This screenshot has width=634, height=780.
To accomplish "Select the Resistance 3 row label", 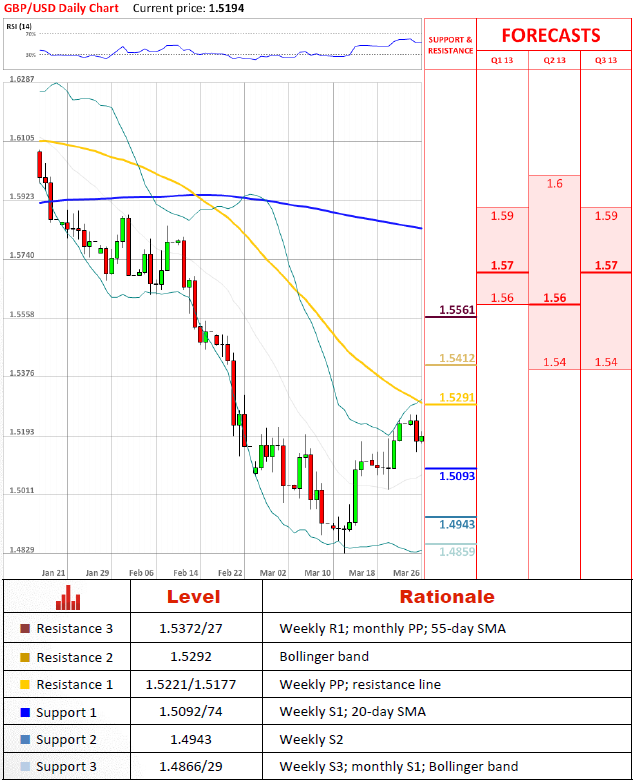I will pyautogui.click(x=75, y=629).
